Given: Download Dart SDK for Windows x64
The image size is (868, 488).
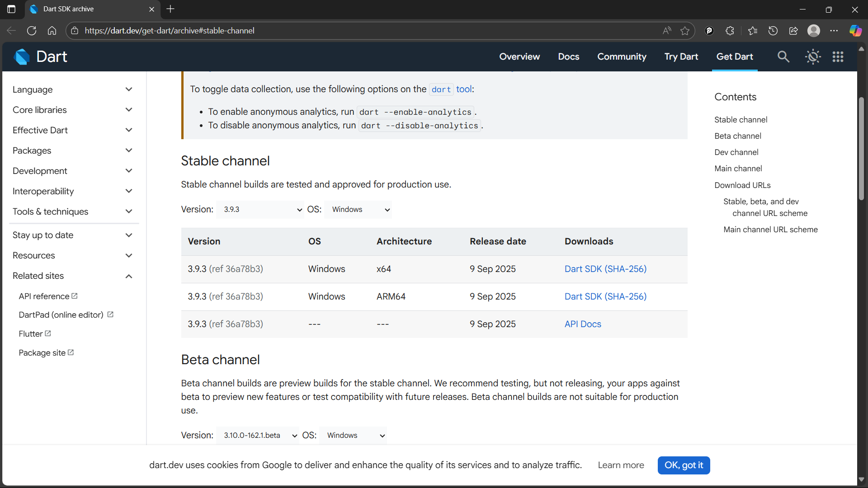Looking at the screenshot, I should coord(583,269).
